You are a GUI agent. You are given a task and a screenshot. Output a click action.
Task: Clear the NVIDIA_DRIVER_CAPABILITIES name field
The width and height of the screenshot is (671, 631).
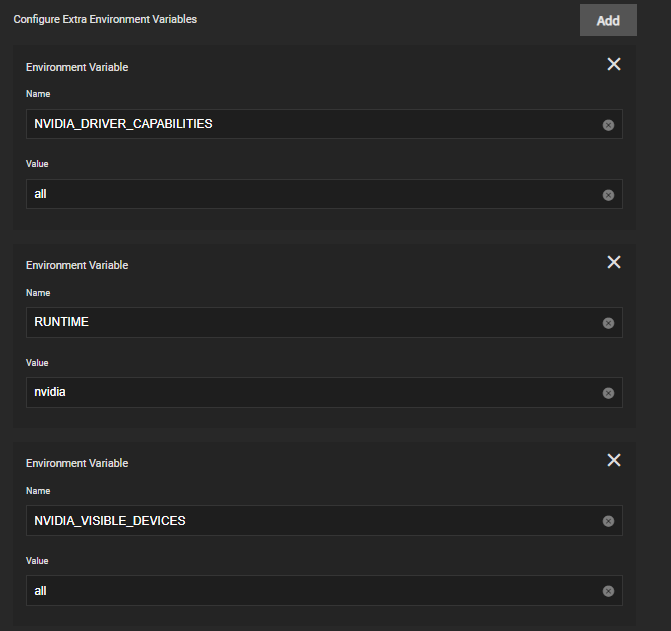click(x=608, y=125)
